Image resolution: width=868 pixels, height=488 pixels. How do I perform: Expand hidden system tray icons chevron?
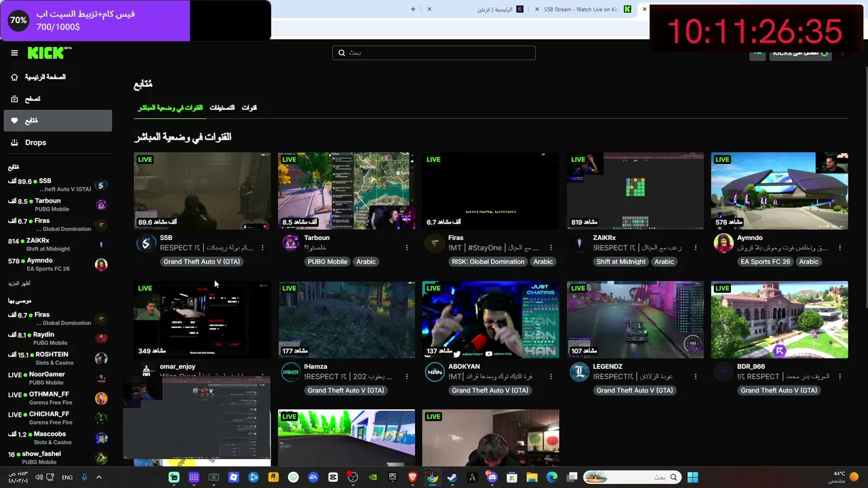coord(98,477)
